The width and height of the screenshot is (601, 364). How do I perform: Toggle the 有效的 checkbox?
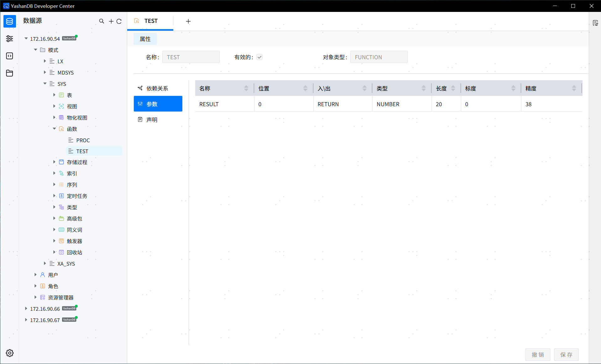tap(259, 57)
